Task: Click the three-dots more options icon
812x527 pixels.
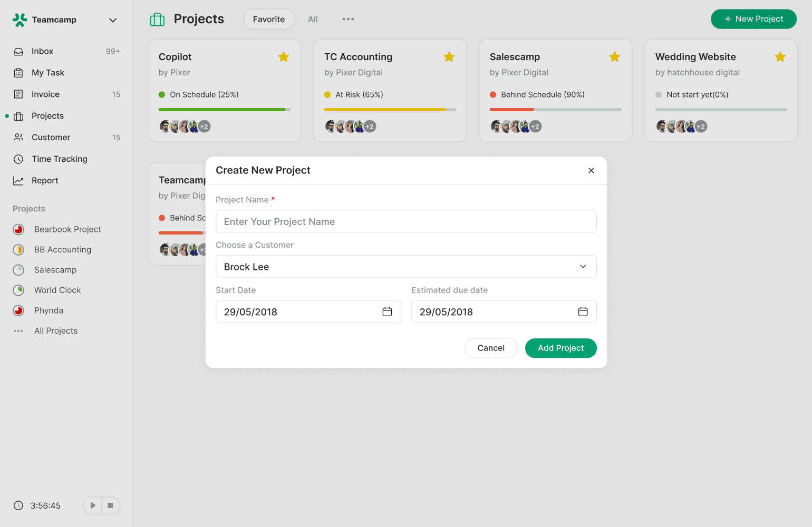Action: [348, 19]
